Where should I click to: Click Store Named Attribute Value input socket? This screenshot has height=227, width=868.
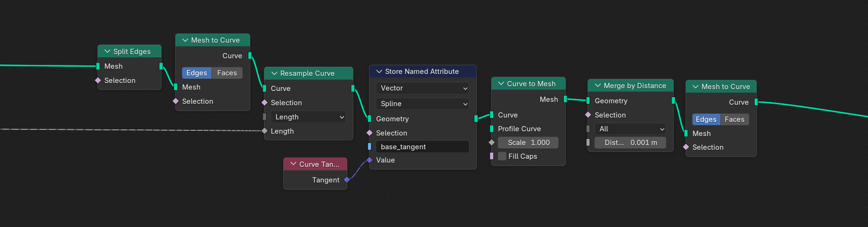pyautogui.click(x=369, y=160)
